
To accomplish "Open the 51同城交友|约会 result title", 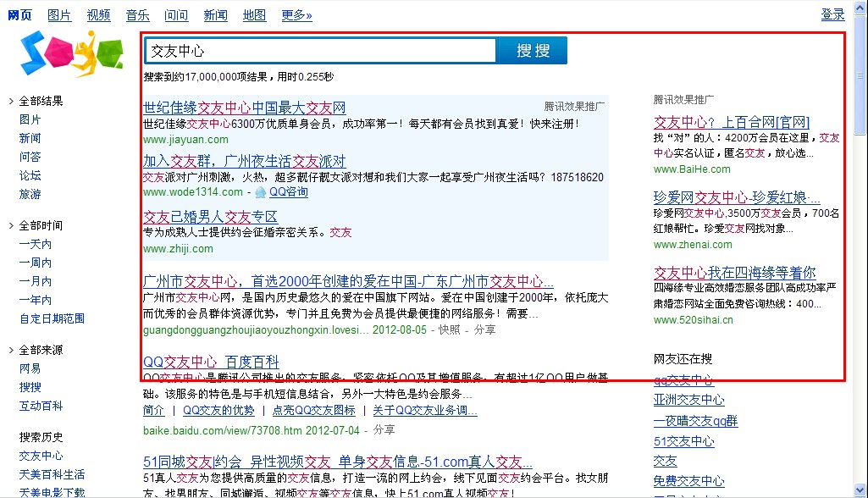I will (x=338, y=462).
